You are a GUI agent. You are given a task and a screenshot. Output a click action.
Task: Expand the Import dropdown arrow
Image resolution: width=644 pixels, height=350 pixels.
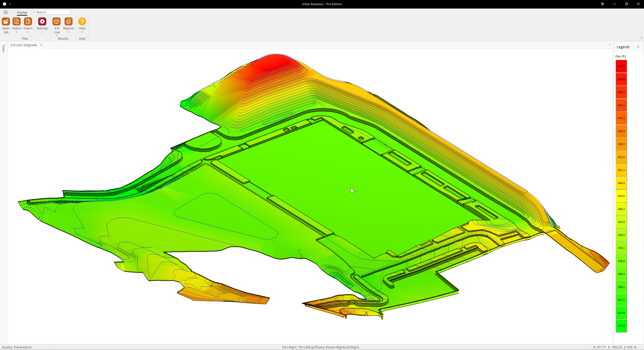pyautogui.click(x=16, y=32)
